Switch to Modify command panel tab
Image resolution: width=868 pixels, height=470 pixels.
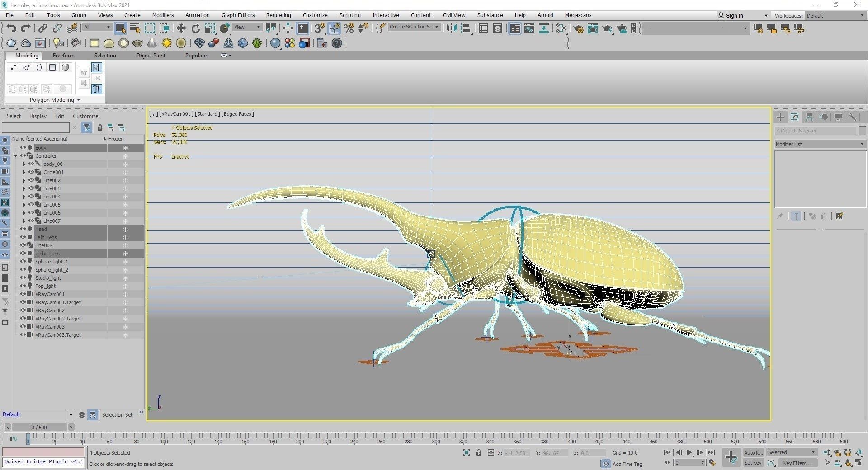point(795,117)
